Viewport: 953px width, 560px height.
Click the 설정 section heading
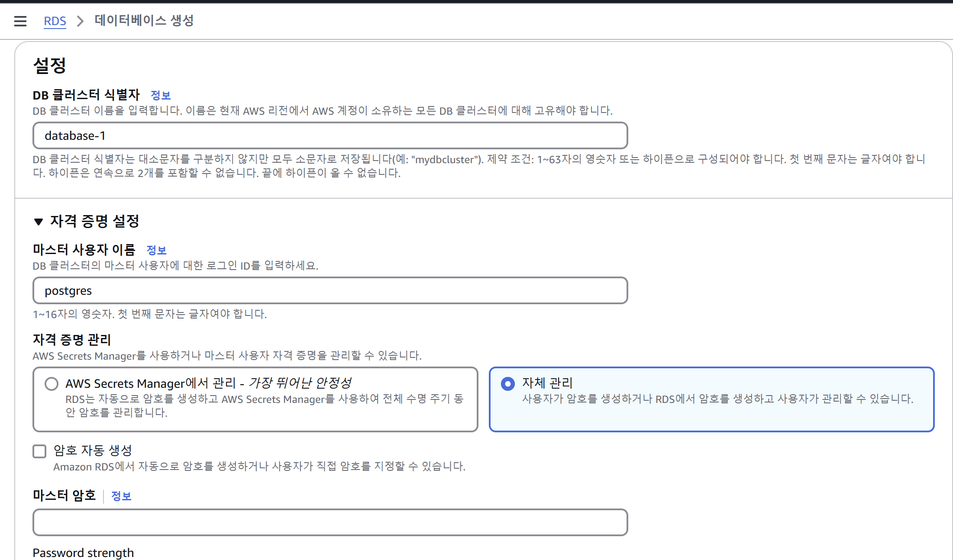(49, 65)
